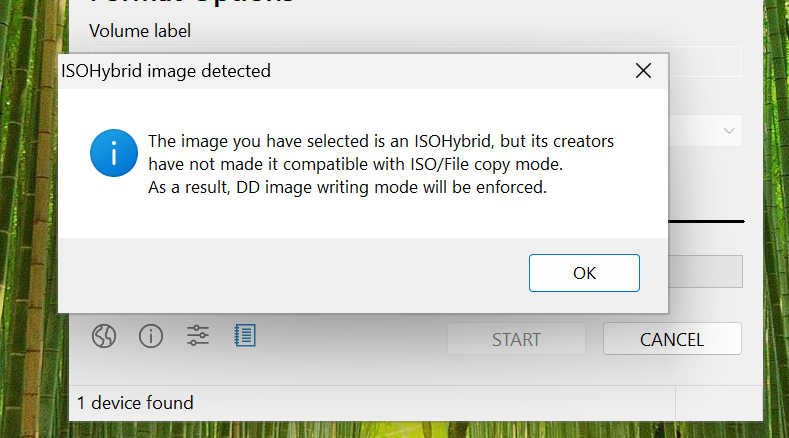Click the black section divider line
The height and width of the screenshot is (438, 789).
point(706,221)
